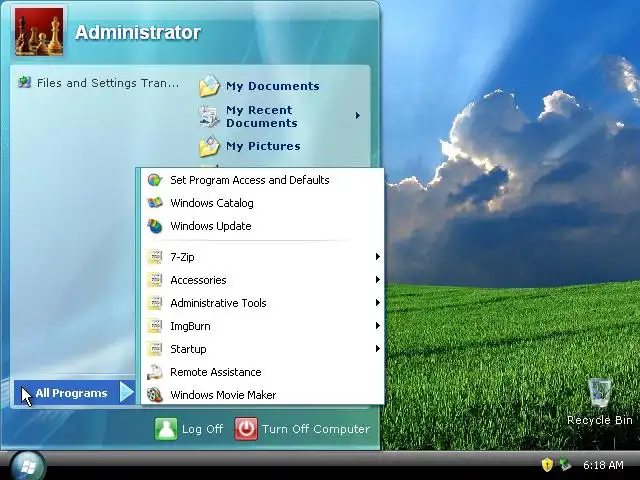This screenshot has height=480, width=640.
Task: Click the All Programs button
Action: 75,393
